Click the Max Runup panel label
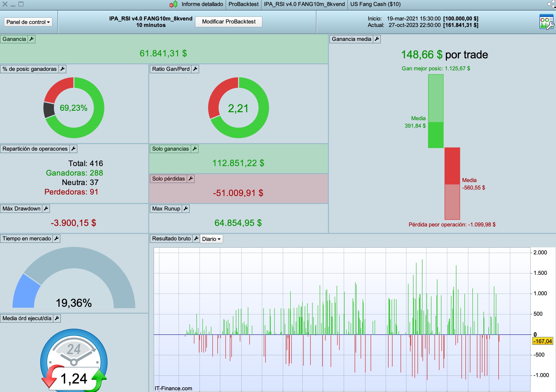 pos(166,209)
